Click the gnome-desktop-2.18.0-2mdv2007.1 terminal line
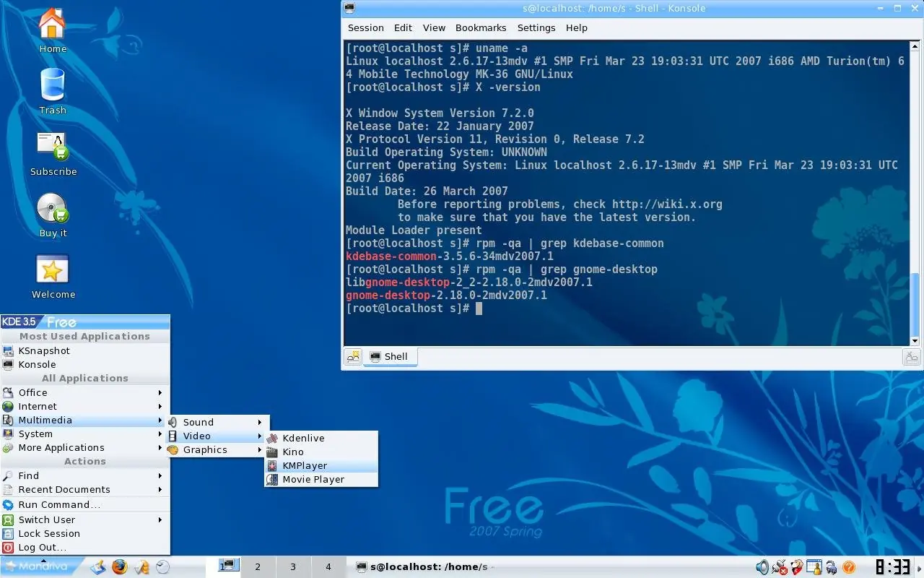 coord(446,295)
